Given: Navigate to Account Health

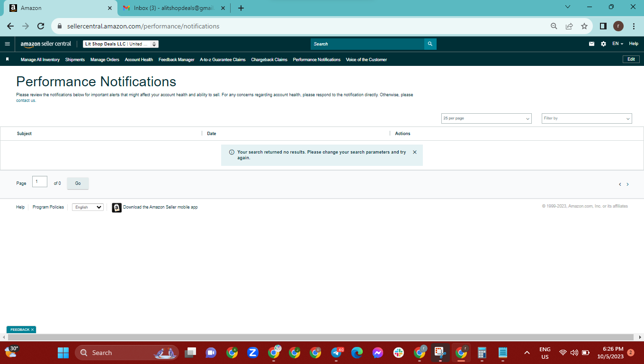Looking at the screenshot, I should (x=139, y=60).
